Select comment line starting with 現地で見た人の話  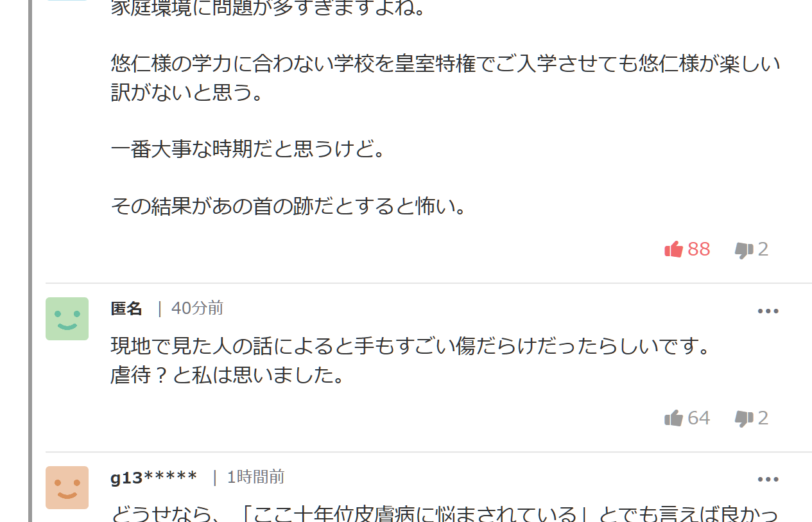(x=411, y=346)
